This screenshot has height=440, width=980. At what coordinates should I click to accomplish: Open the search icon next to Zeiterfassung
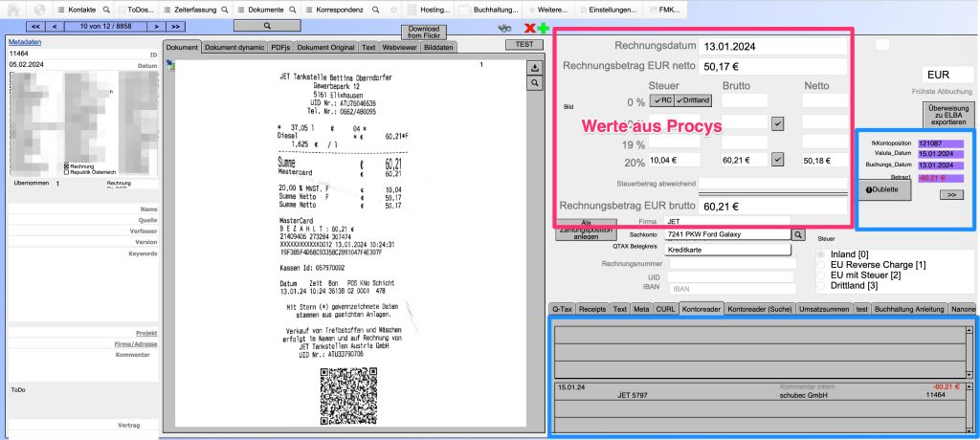point(224,10)
